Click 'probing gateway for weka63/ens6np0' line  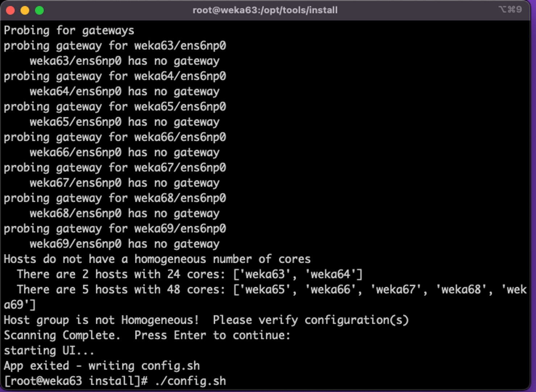pyautogui.click(x=115, y=46)
